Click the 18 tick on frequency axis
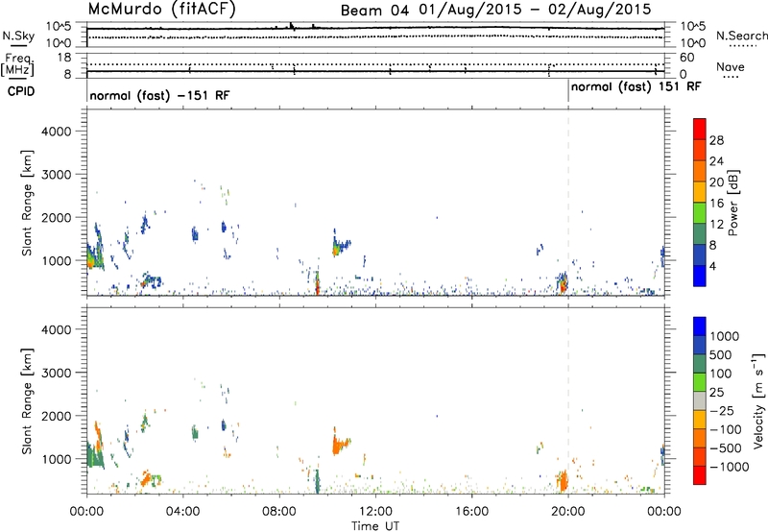This screenshot has height=532, width=768. coord(64,58)
